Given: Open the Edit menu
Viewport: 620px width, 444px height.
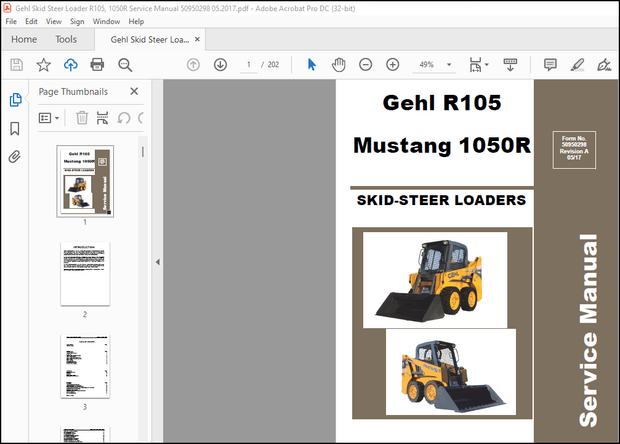Looking at the screenshot, I should [31, 21].
